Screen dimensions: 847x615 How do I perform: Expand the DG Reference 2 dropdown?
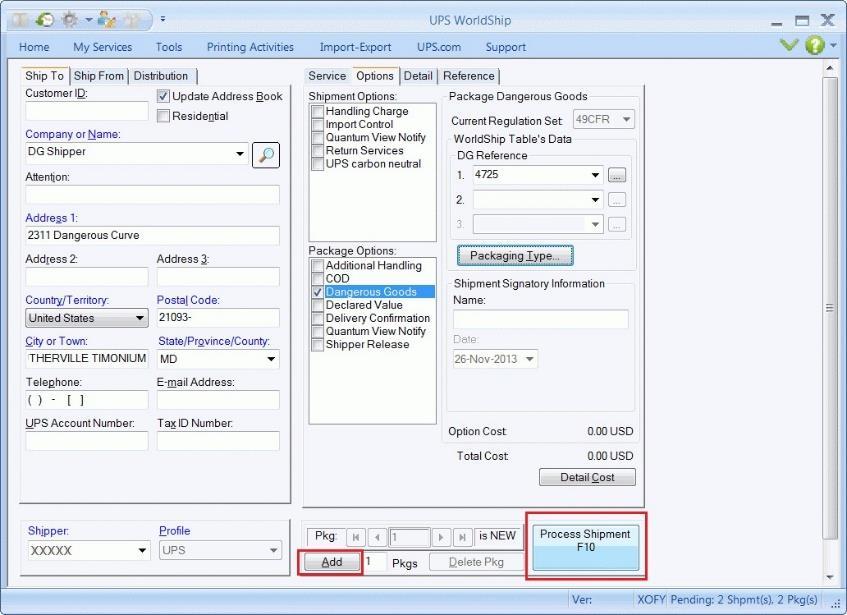point(595,200)
